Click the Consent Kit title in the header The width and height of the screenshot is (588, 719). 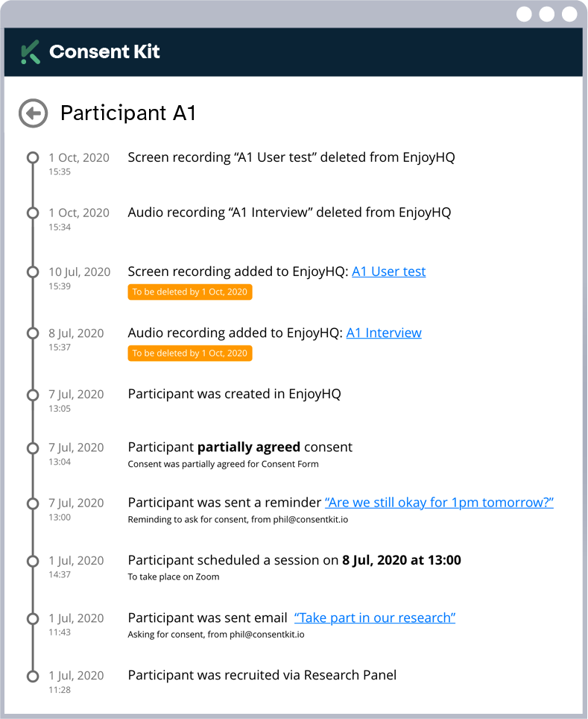(104, 51)
